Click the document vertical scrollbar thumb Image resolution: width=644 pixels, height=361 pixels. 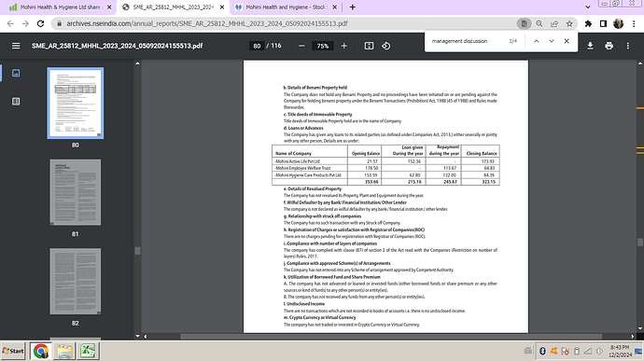tap(640, 242)
